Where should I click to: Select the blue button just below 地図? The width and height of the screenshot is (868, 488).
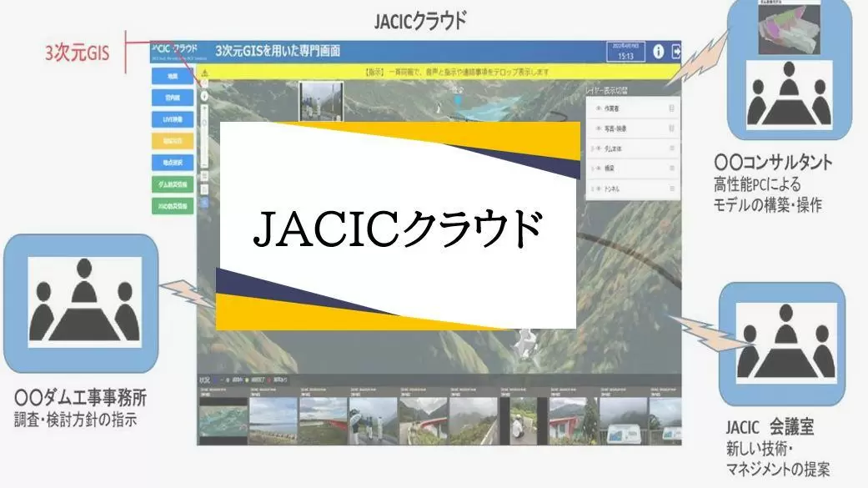[173, 98]
